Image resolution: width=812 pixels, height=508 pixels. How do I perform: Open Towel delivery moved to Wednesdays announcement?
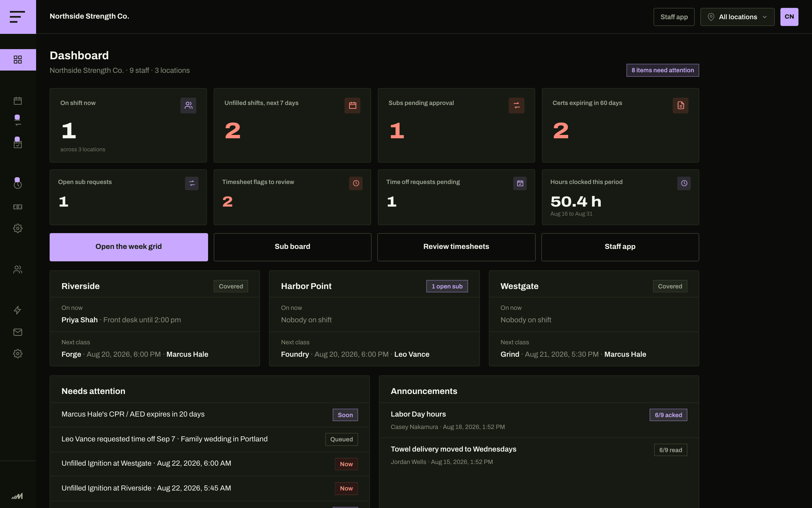coord(539,455)
